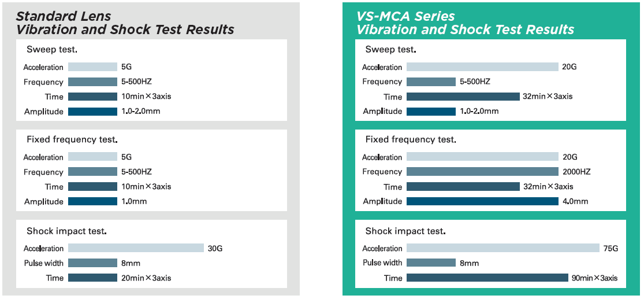
Task: Click the VS-MCA Series panel title
Action: (465, 23)
